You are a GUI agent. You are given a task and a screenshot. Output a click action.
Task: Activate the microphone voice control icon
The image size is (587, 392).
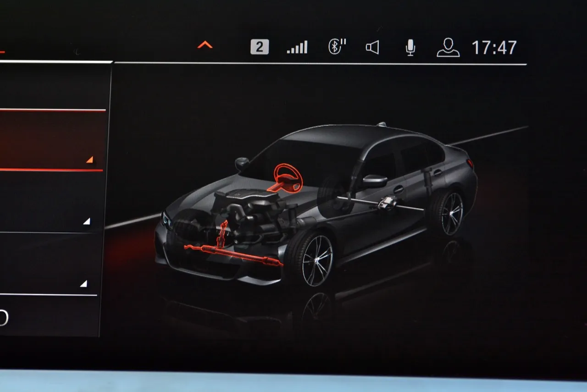click(x=410, y=48)
